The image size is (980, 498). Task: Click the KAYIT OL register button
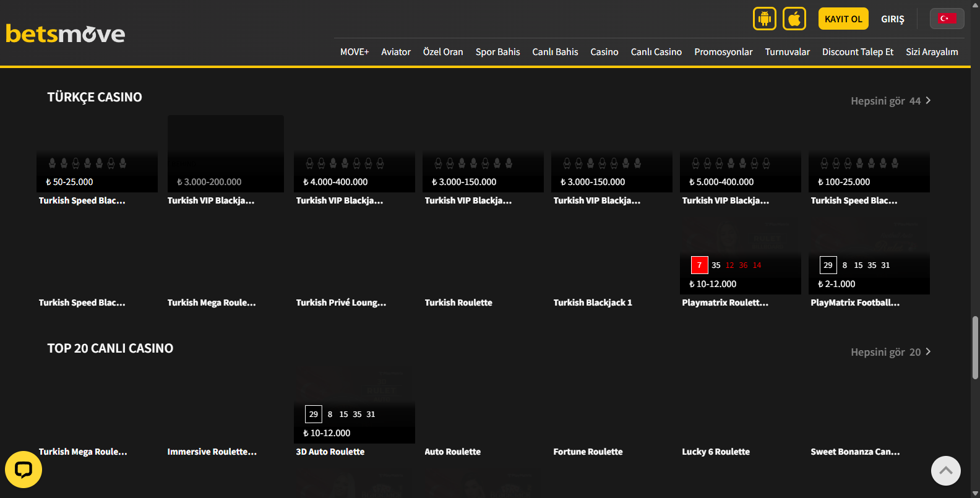pyautogui.click(x=843, y=19)
